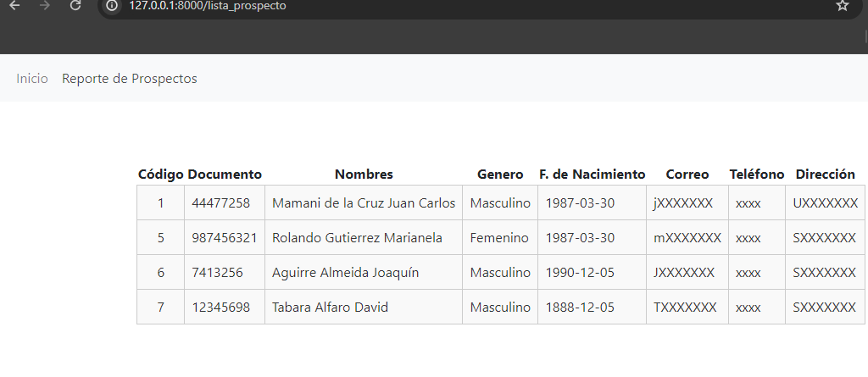Select the Rolando Gutierrez Marianela cell

364,238
